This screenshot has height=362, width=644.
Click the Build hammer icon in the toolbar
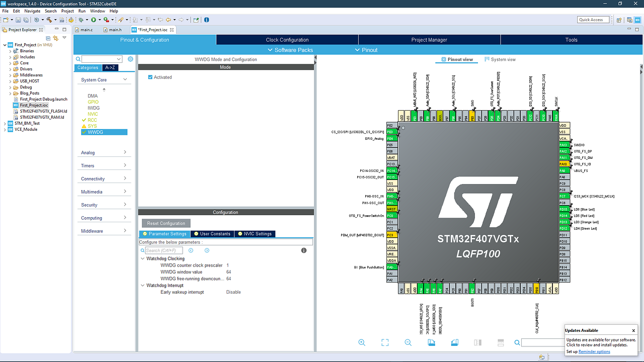tap(49, 20)
